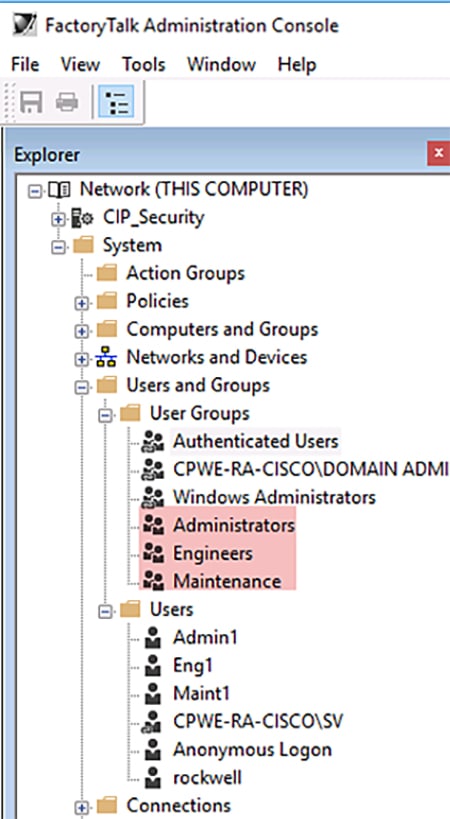The height and width of the screenshot is (819, 450).
Task: Expand the Connections folder
Action: pyautogui.click(x=81, y=808)
